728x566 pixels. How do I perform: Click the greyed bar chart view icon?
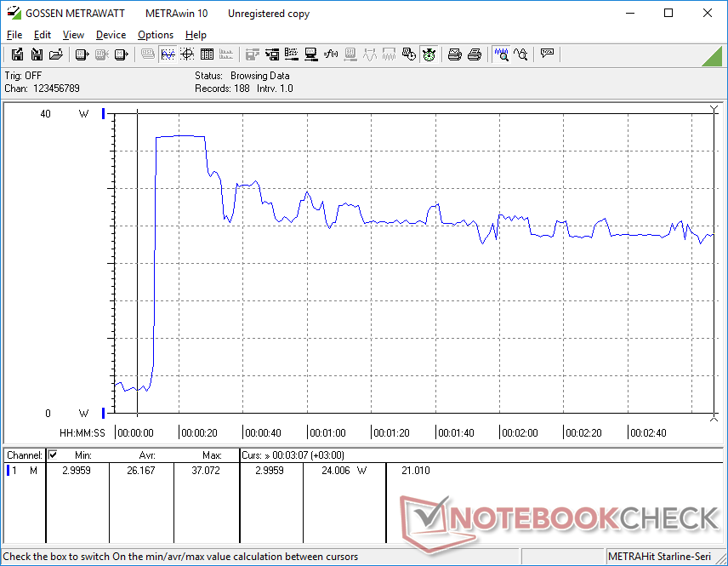[x=226, y=54]
